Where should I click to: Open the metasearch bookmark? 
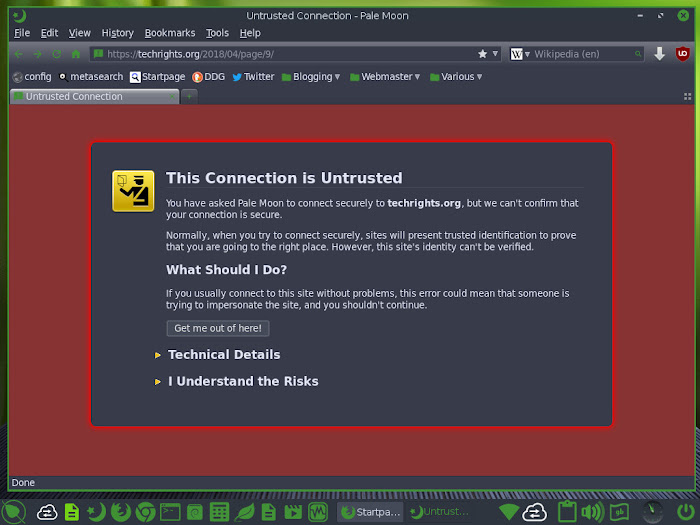(x=91, y=77)
